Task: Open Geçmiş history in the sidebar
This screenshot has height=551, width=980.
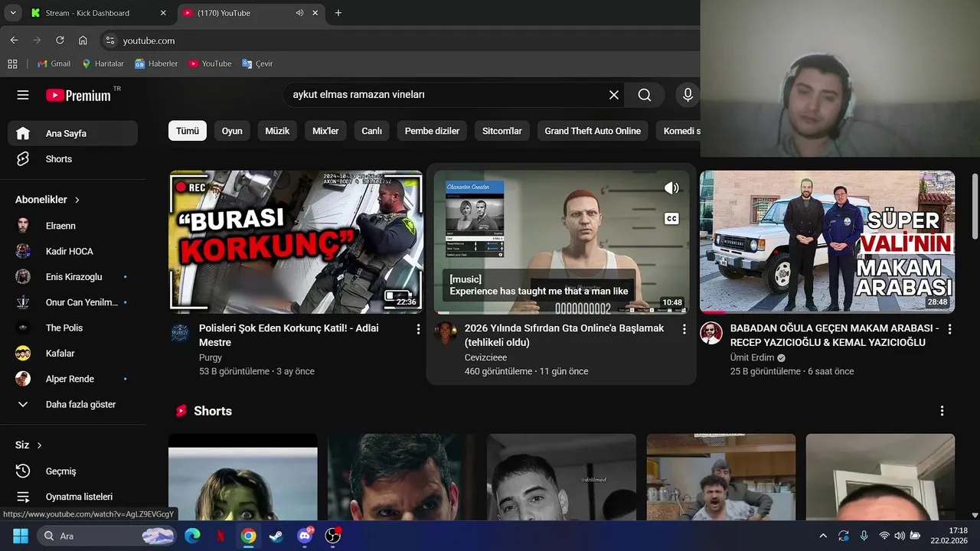Action: click(x=73, y=471)
